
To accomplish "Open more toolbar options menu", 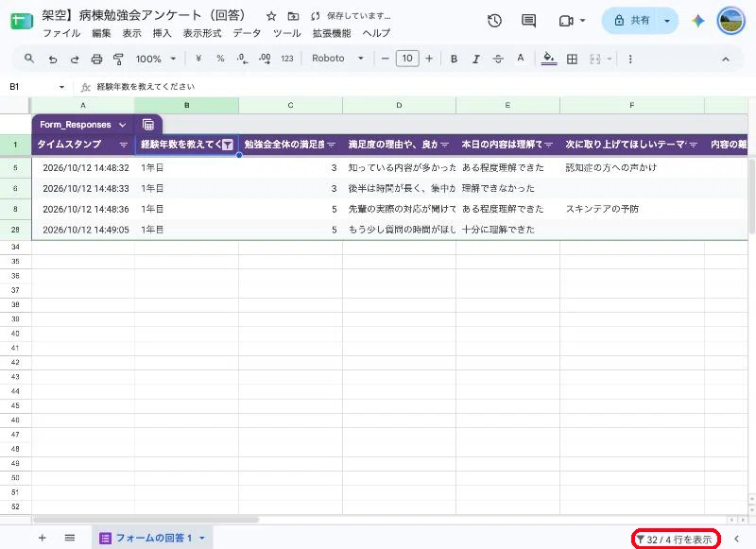I will (x=629, y=60).
